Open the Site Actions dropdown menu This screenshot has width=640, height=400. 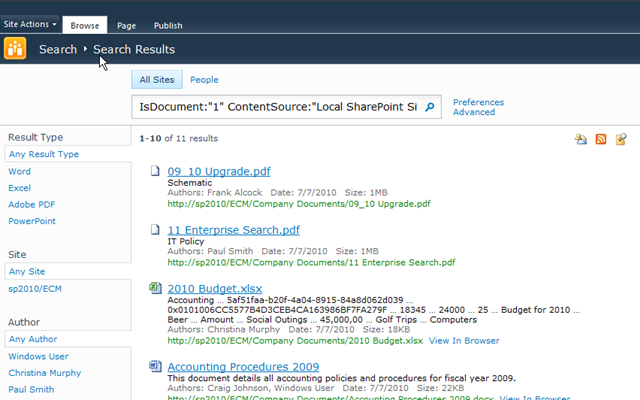point(30,24)
